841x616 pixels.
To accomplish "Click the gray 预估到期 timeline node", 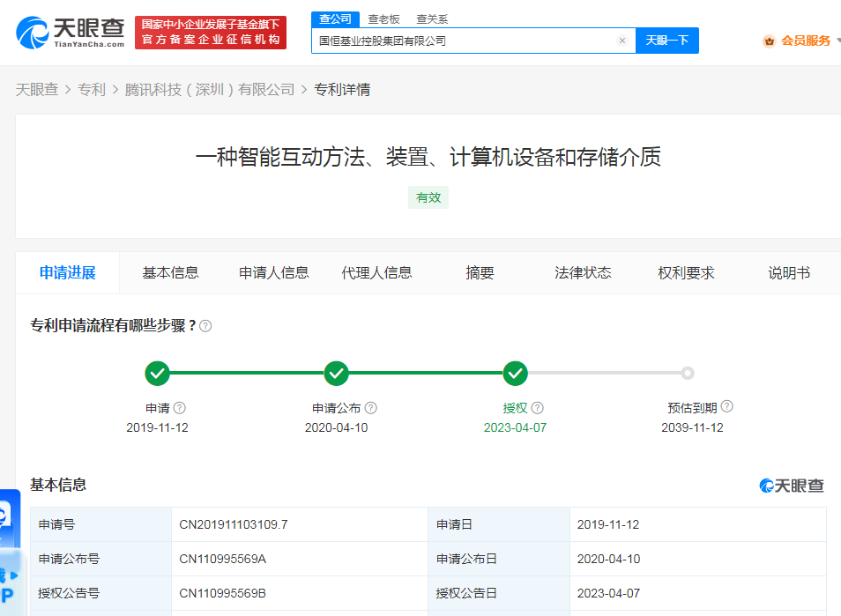I will [x=689, y=374].
